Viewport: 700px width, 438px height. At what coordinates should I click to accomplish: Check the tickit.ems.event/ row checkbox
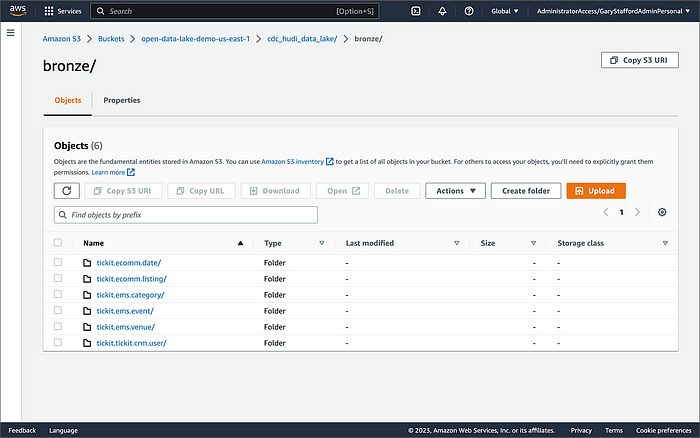click(x=58, y=310)
